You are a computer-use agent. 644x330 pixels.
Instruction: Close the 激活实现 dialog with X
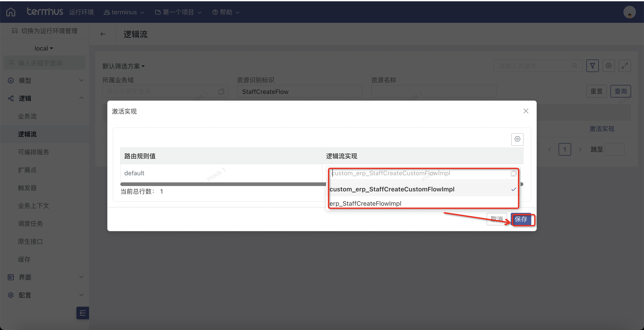point(526,111)
